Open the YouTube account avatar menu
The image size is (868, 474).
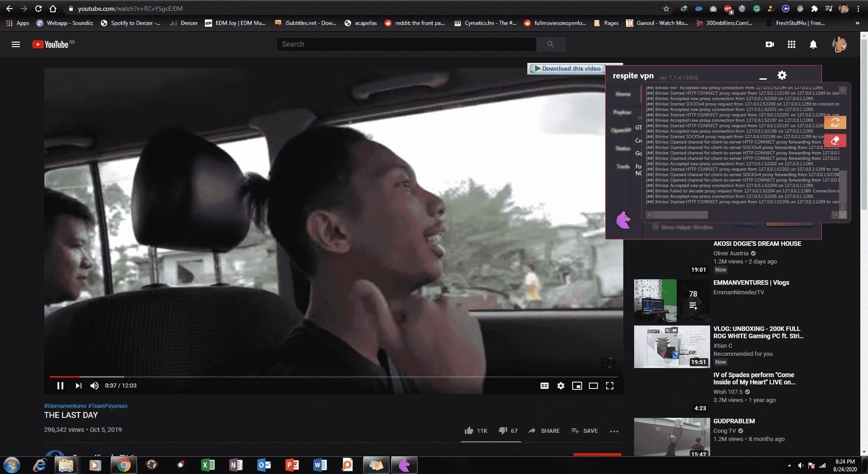click(x=840, y=44)
